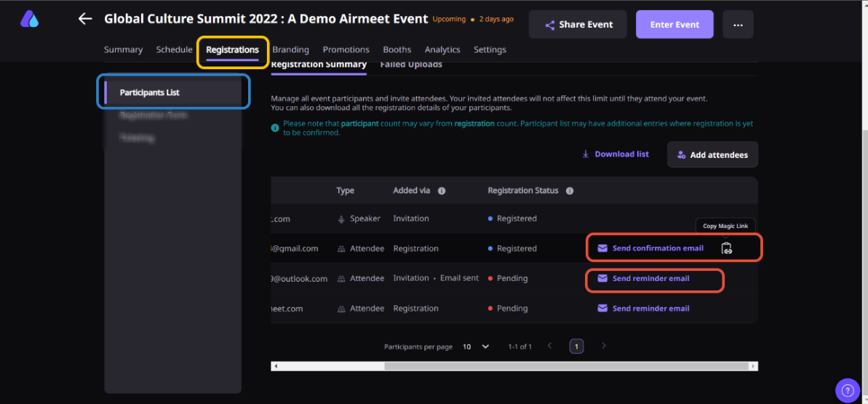Click the Copy Magic Link clipboard icon
The width and height of the screenshot is (868, 404).
click(727, 248)
